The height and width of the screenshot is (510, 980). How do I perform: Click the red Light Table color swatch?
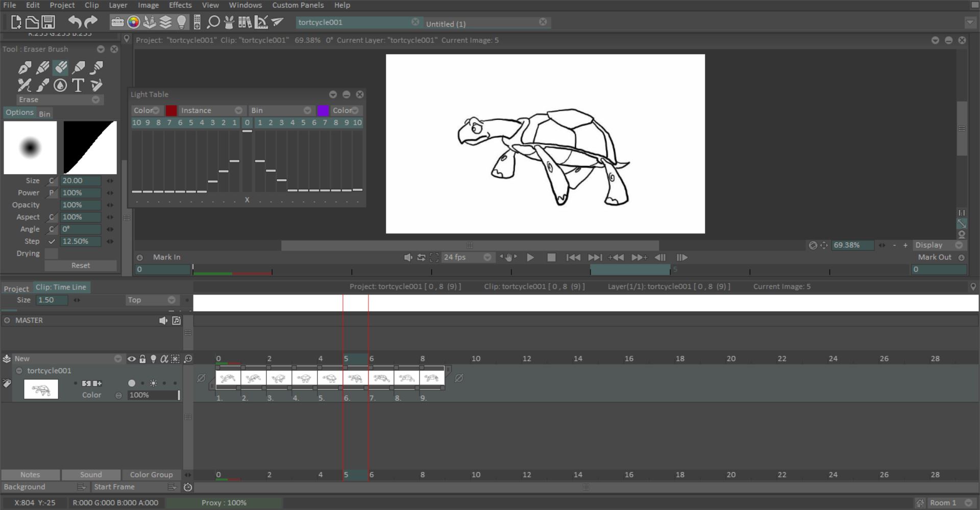pyautogui.click(x=171, y=110)
